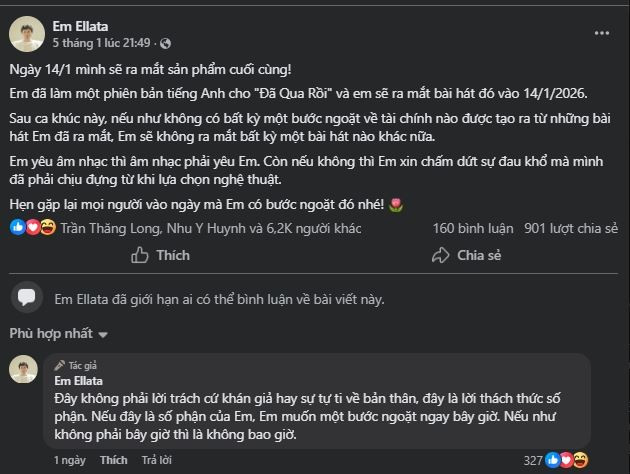
Task: Open list of Trần Thăng Long and others who reacted
Action: tap(210, 228)
